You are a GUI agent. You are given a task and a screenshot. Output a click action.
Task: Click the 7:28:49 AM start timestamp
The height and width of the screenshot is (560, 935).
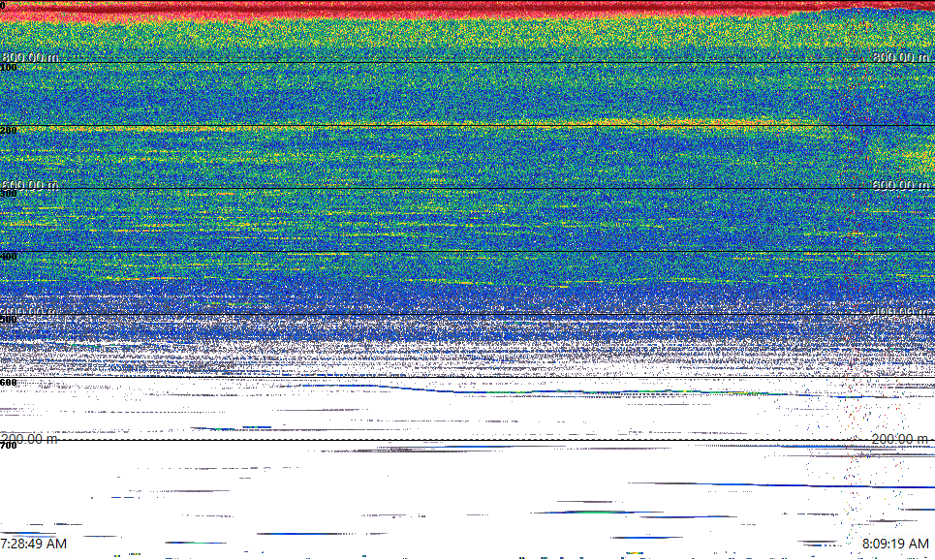33,544
